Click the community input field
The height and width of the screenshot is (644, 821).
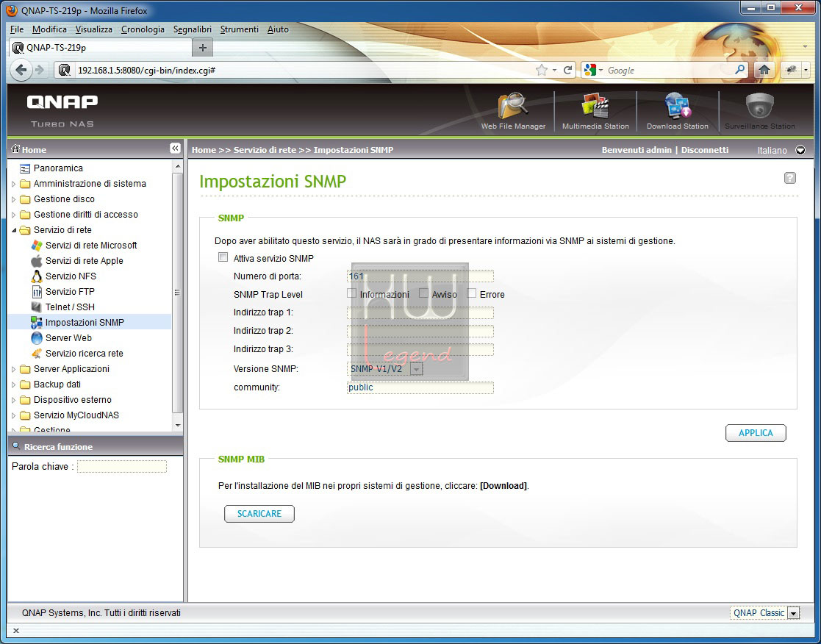point(420,387)
